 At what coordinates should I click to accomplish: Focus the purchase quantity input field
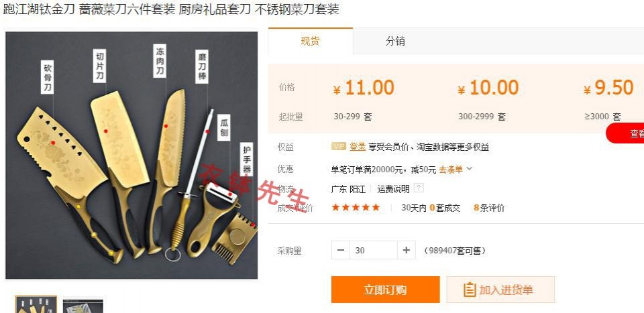click(374, 250)
